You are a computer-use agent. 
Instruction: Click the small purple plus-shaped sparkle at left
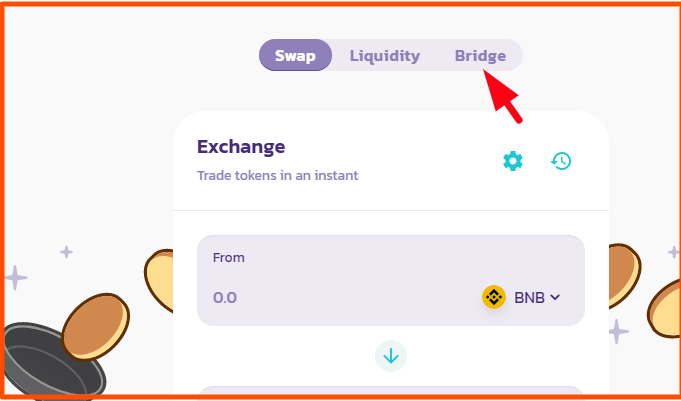[66, 252]
